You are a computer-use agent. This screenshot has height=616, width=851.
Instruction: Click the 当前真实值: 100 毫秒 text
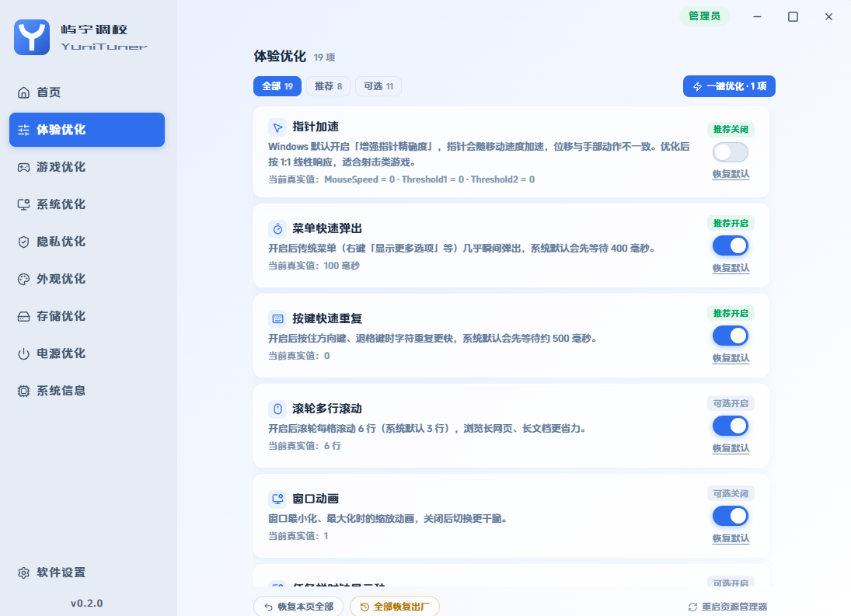click(314, 266)
